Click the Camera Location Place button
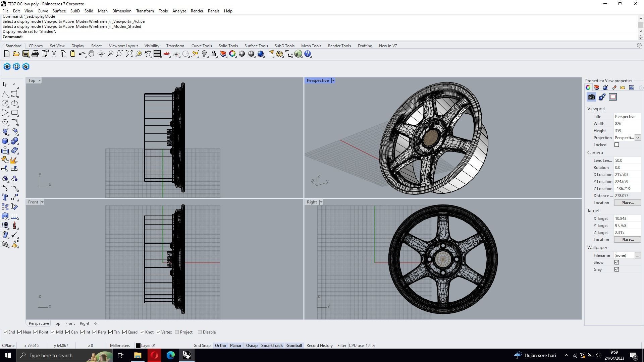 click(x=627, y=203)
